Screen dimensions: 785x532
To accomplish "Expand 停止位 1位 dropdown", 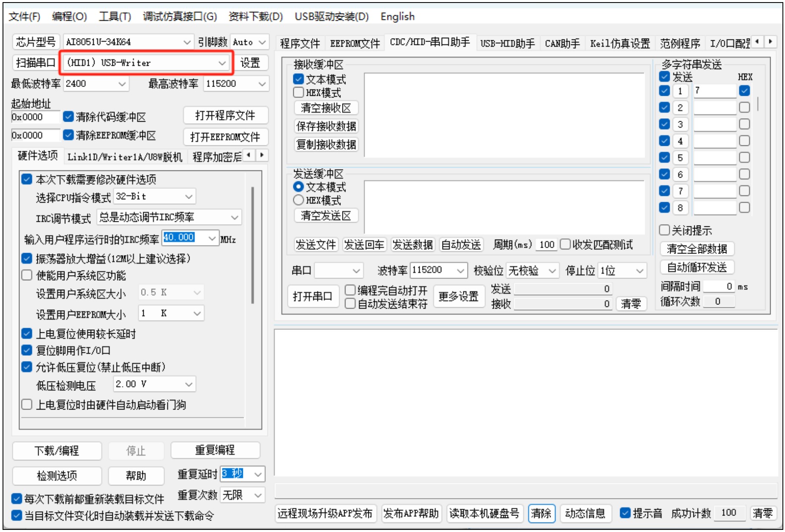I will [640, 270].
